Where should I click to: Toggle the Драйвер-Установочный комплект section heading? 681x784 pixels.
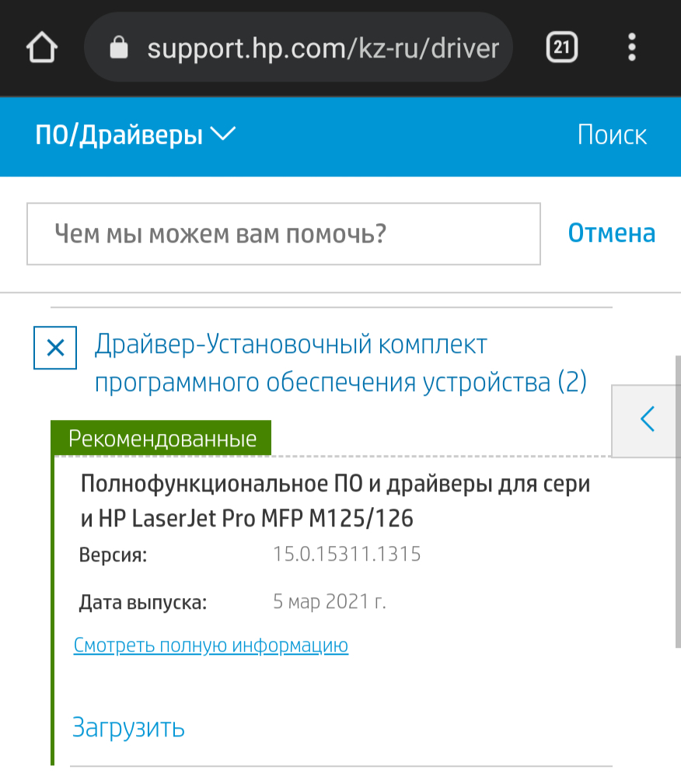(340, 363)
